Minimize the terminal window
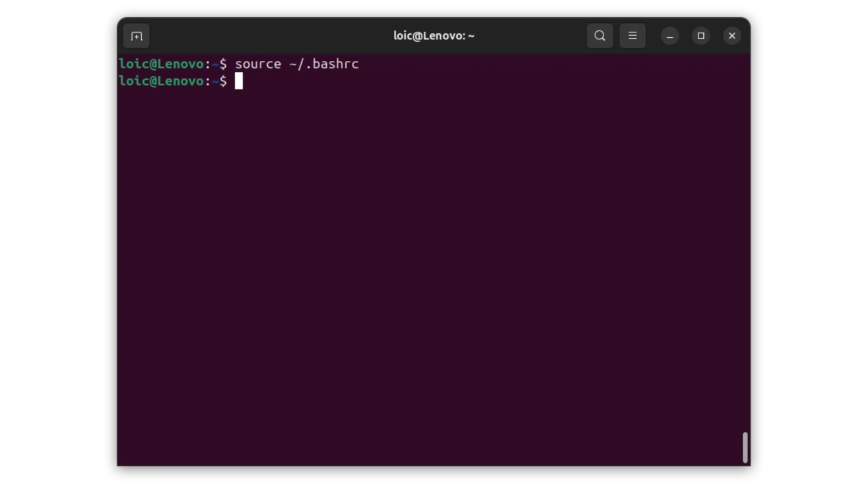This screenshot has height=488, width=868. [x=669, y=36]
